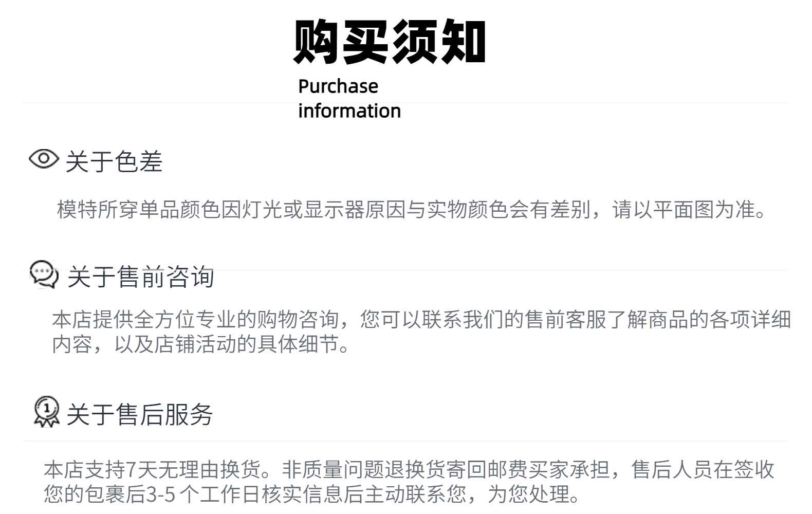Image resolution: width=812 pixels, height=514 pixels.
Task: Click the word "information" in the subtitle
Action: (x=349, y=111)
